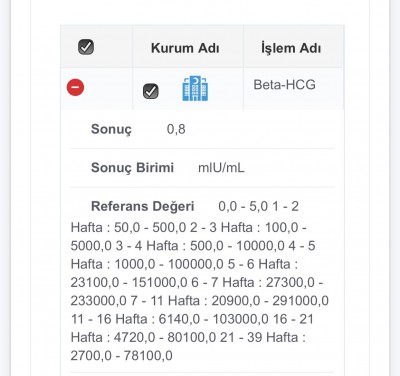Select the Beta-HCG test name cell
Screen dimensions: 400x376
[284, 85]
